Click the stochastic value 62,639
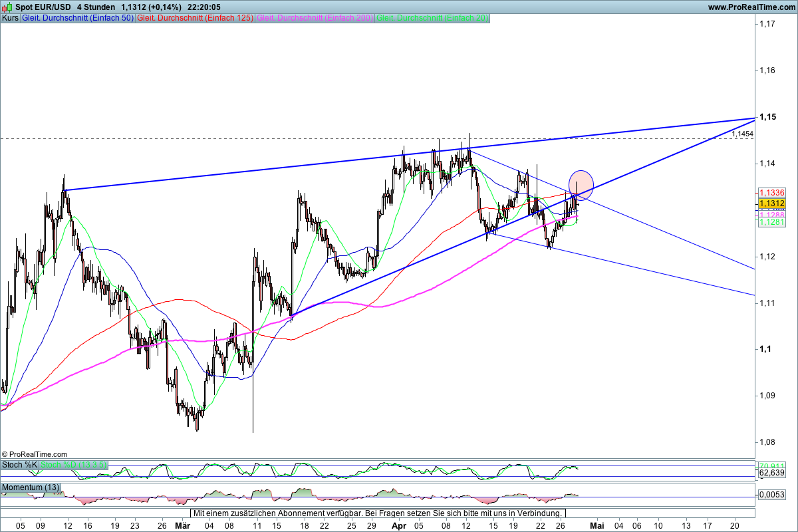This screenshot has height=532, width=798. click(772, 473)
